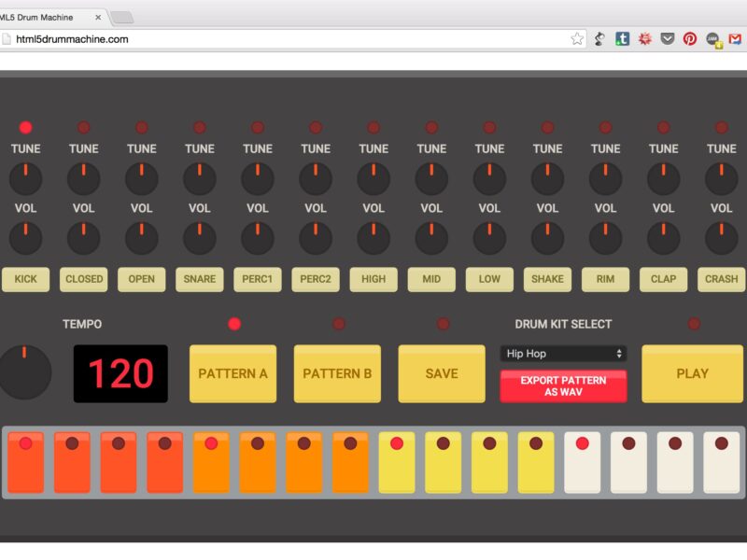This screenshot has width=747, height=560.
Task: Switch to PATTERN B
Action: [337, 373]
